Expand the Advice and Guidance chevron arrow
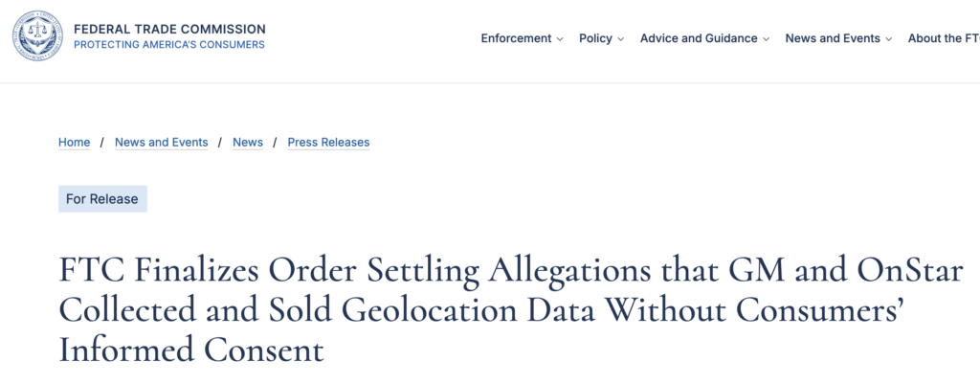This screenshot has height=384, width=980. pyautogui.click(x=766, y=39)
